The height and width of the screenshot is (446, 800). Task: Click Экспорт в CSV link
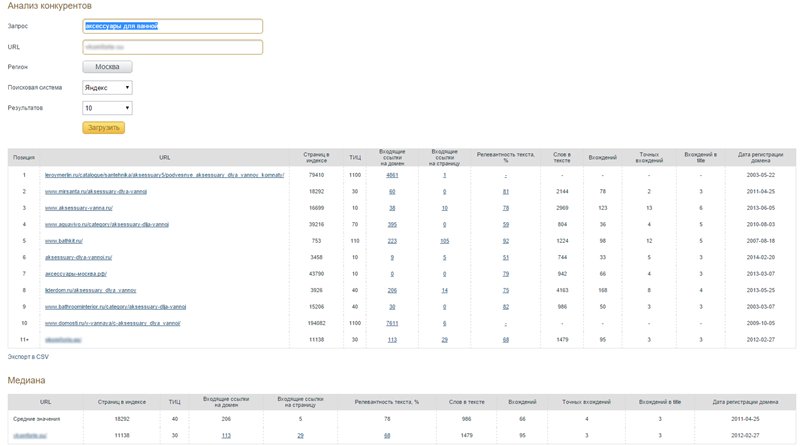coord(28,356)
